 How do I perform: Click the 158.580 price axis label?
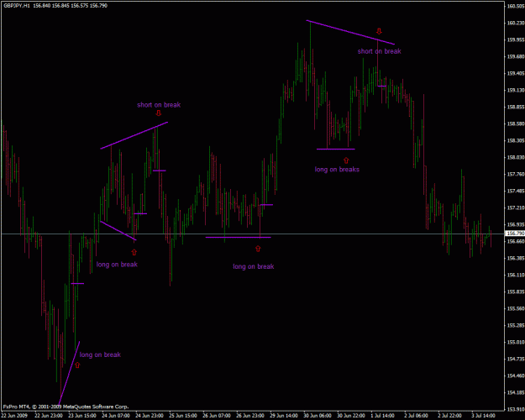(516, 123)
